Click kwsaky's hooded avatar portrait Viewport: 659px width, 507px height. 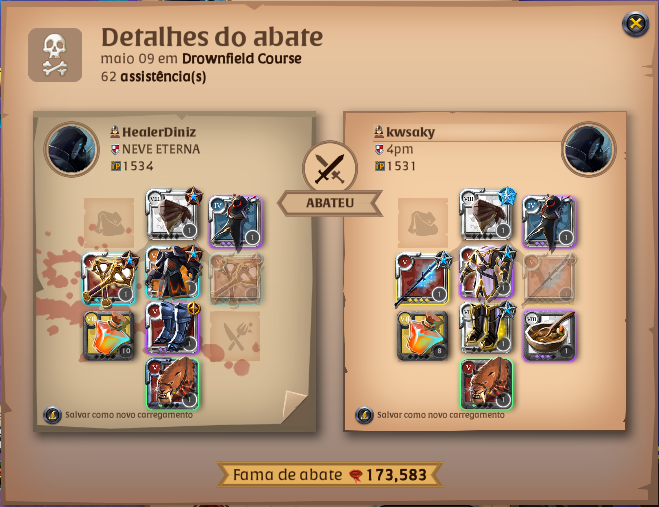pos(588,149)
